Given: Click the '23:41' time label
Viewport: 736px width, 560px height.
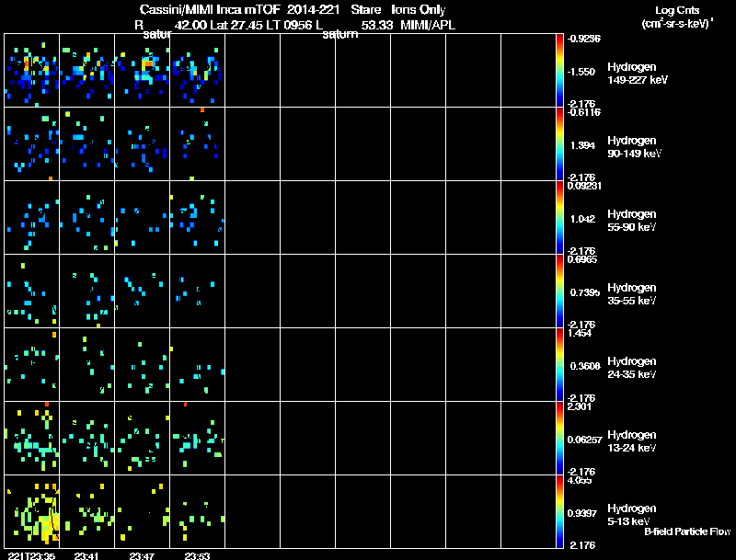Looking at the screenshot, I should coord(86,555).
